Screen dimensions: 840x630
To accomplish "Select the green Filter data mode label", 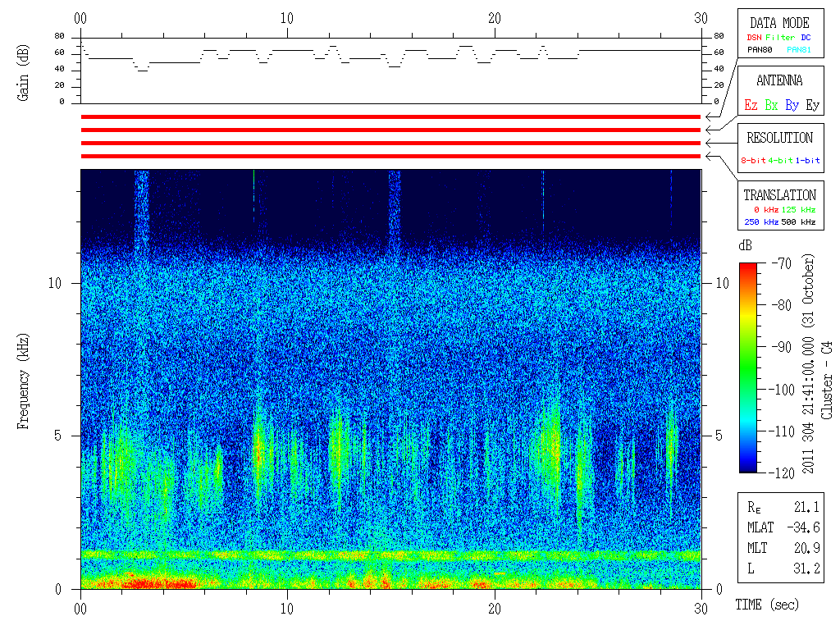I will coord(780,38).
